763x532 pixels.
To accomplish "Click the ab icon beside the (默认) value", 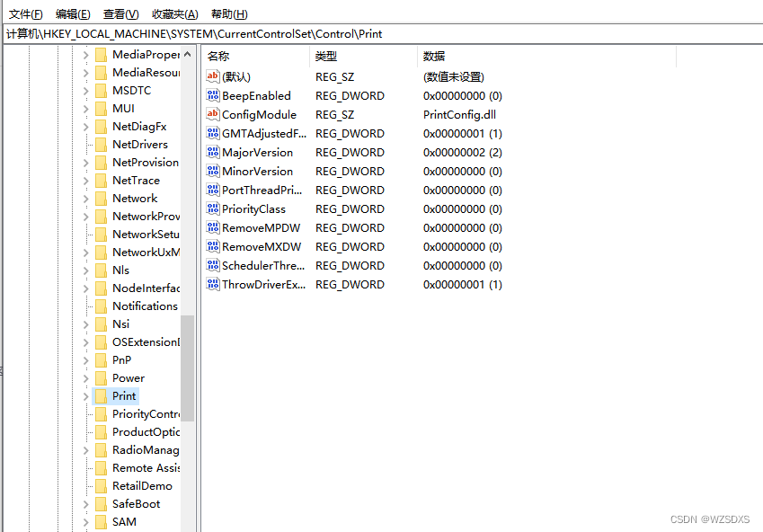I will pos(212,76).
